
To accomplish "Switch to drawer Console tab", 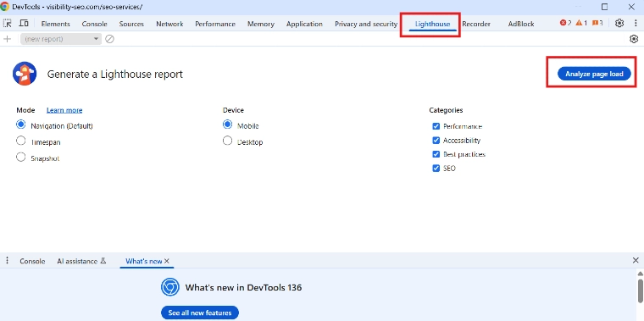I will coord(32,261).
